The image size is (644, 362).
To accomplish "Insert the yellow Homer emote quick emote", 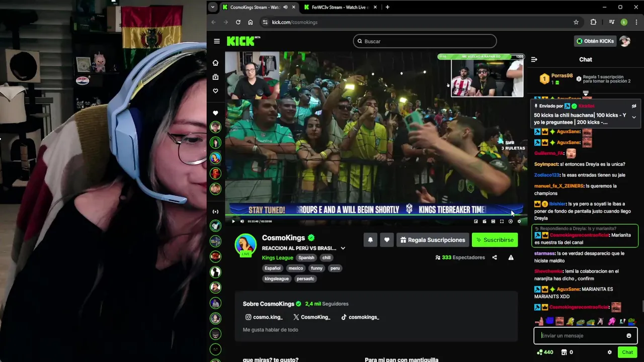I will [x=570, y=321].
